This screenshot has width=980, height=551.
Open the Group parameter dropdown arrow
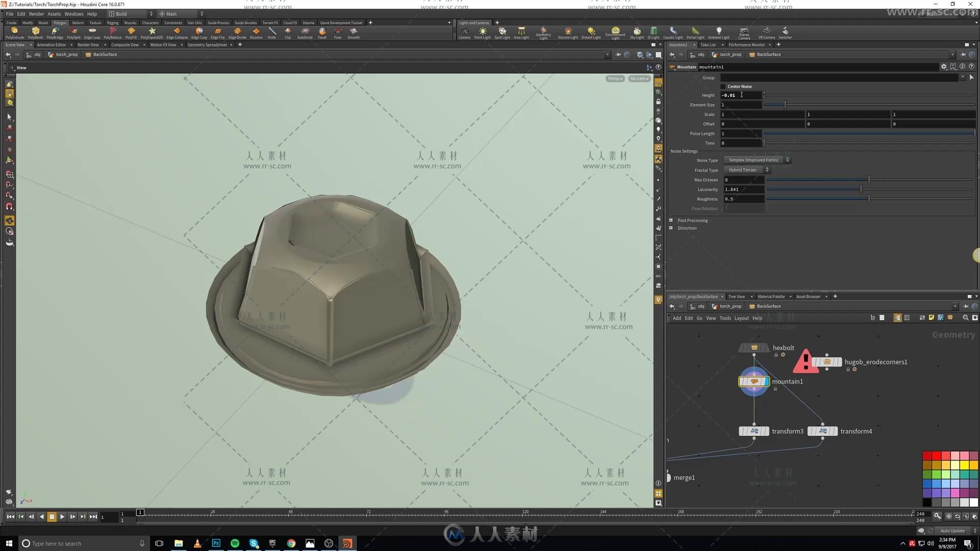click(x=963, y=78)
